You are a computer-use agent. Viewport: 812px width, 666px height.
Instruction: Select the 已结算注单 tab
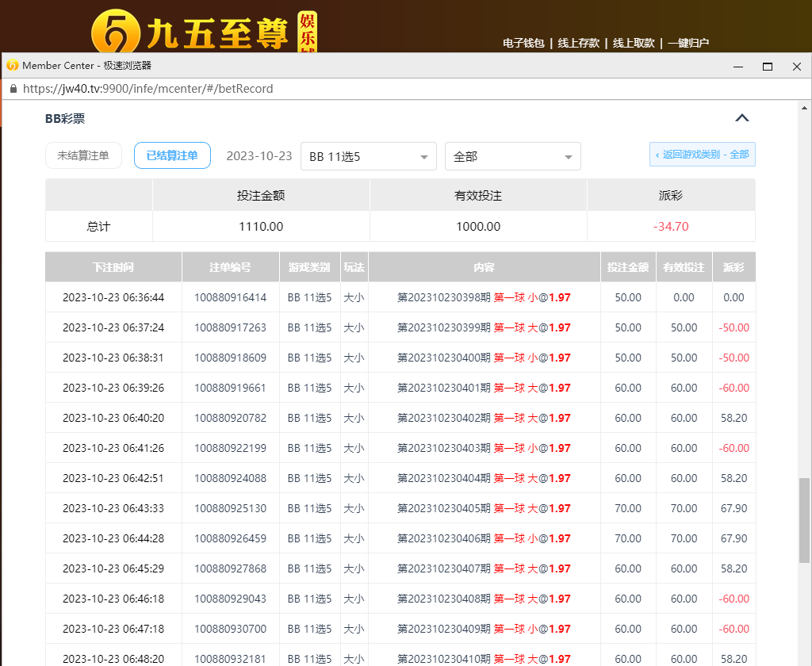pos(172,155)
